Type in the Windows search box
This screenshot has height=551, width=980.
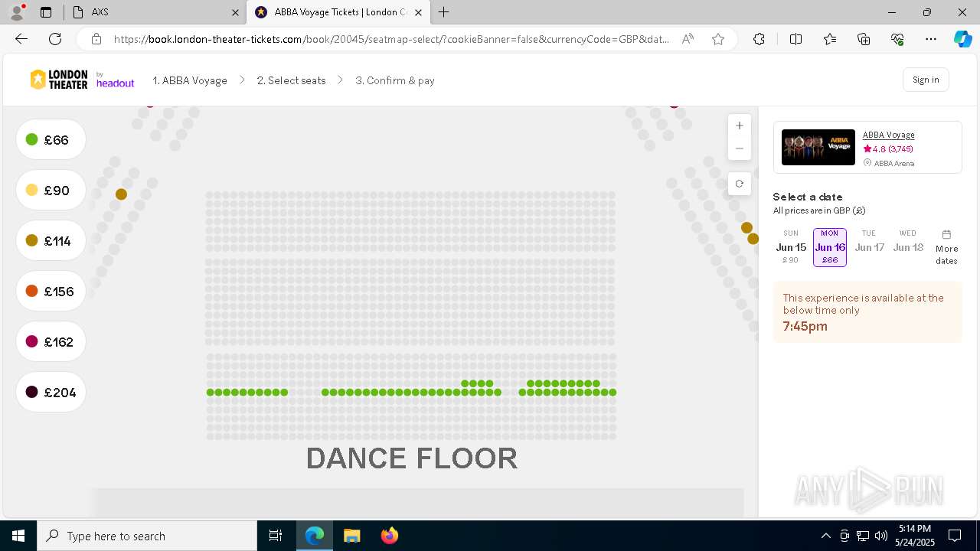point(147,536)
